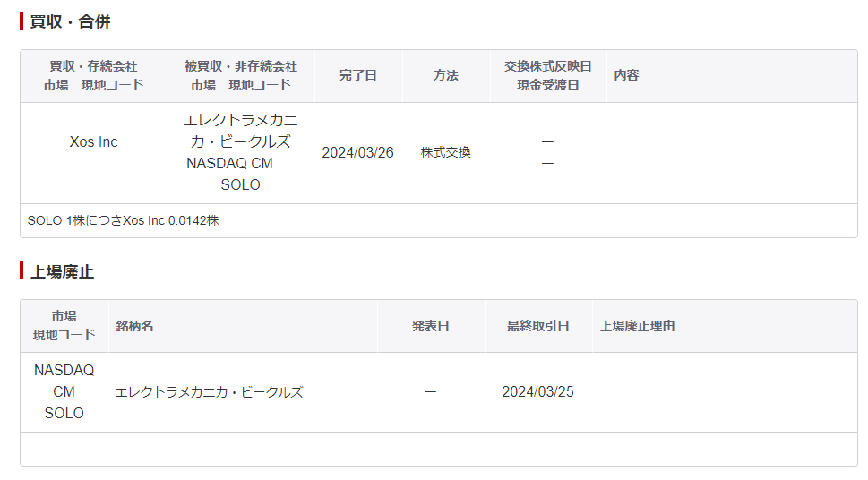
Task: Click the 買収・合併 section heading
Action: click(70, 21)
